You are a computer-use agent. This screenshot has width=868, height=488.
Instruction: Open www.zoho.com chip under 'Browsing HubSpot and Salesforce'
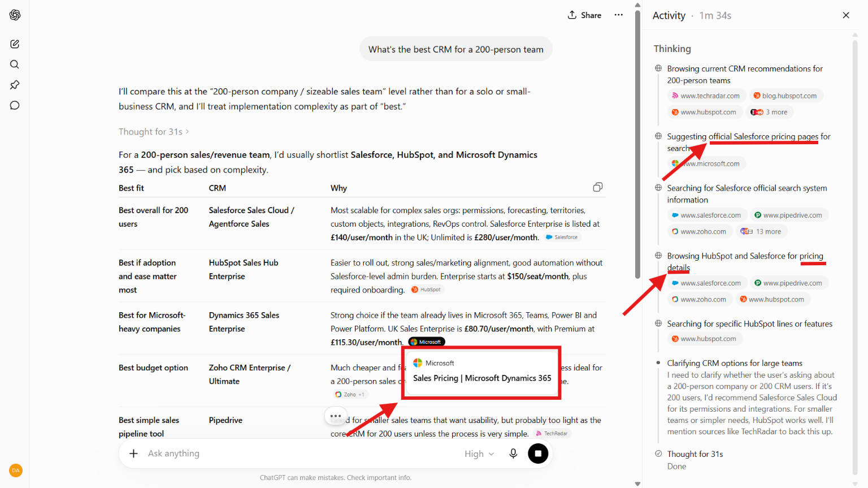tap(699, 300)
